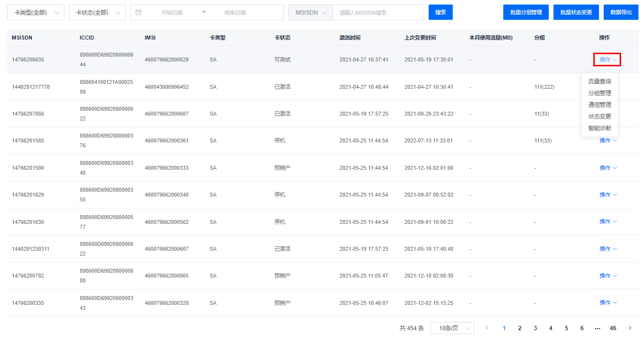Select 通信管理 from the operation menu
Viewport: 644px width, 339px height.
point(599,105)
